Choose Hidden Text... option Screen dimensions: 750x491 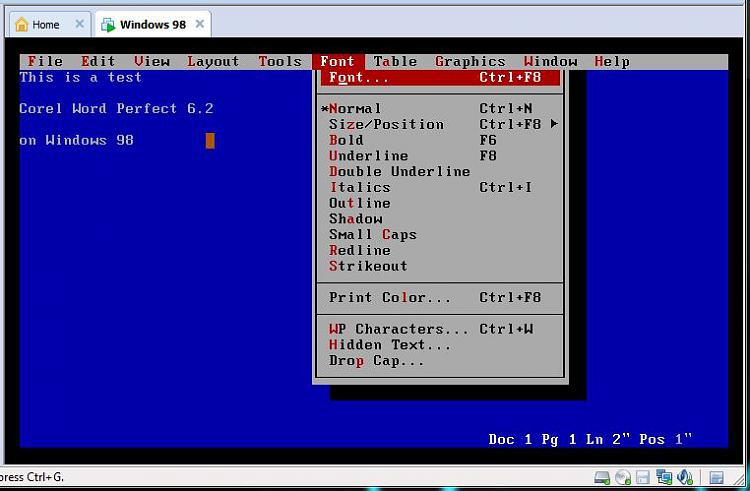pos(440,345)
